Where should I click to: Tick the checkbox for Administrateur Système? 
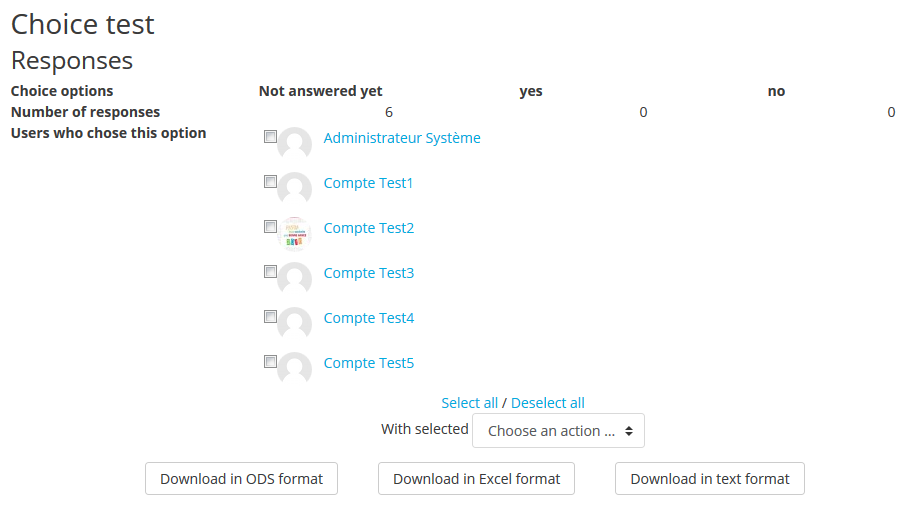pos(270,137)
